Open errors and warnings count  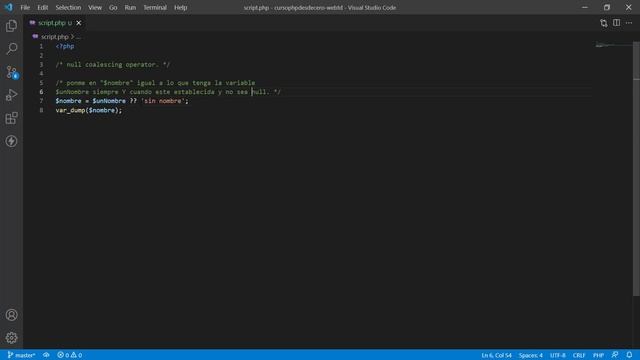tap(70, 355)
